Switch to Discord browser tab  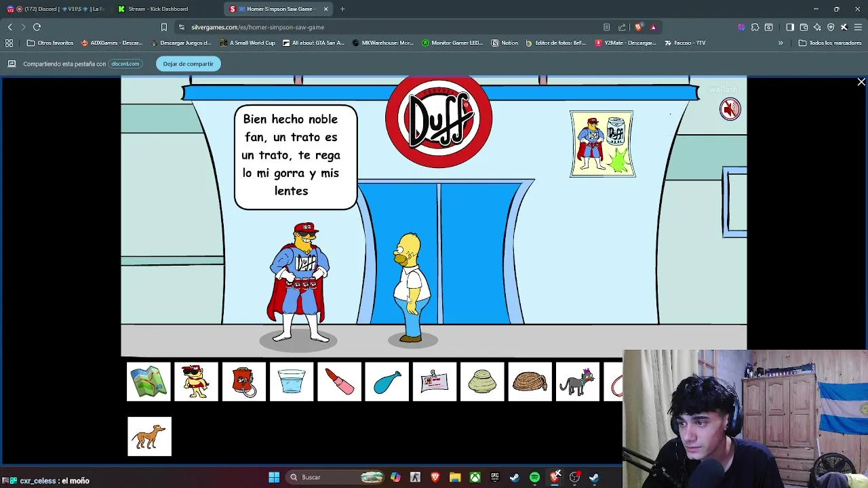(56, 9)
